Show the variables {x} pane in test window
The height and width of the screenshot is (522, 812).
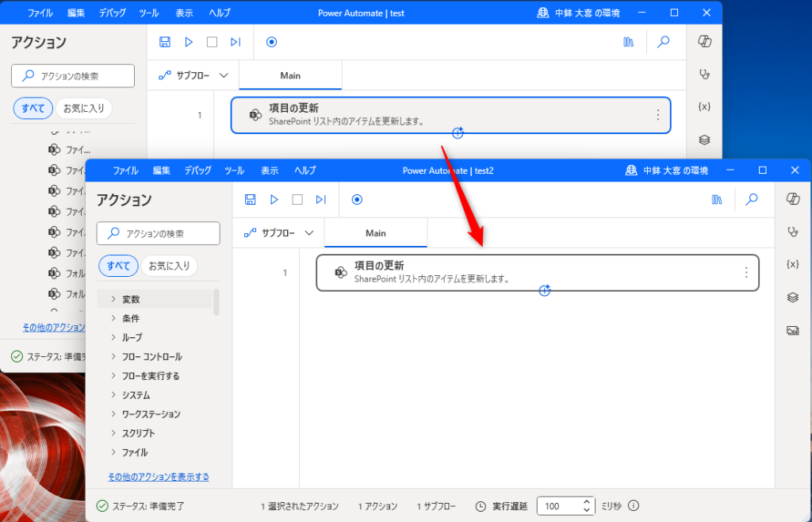tap(704, 106)
